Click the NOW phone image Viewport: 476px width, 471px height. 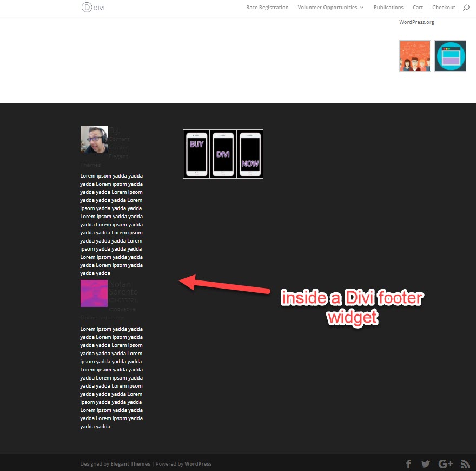click(x=250, y=154)
